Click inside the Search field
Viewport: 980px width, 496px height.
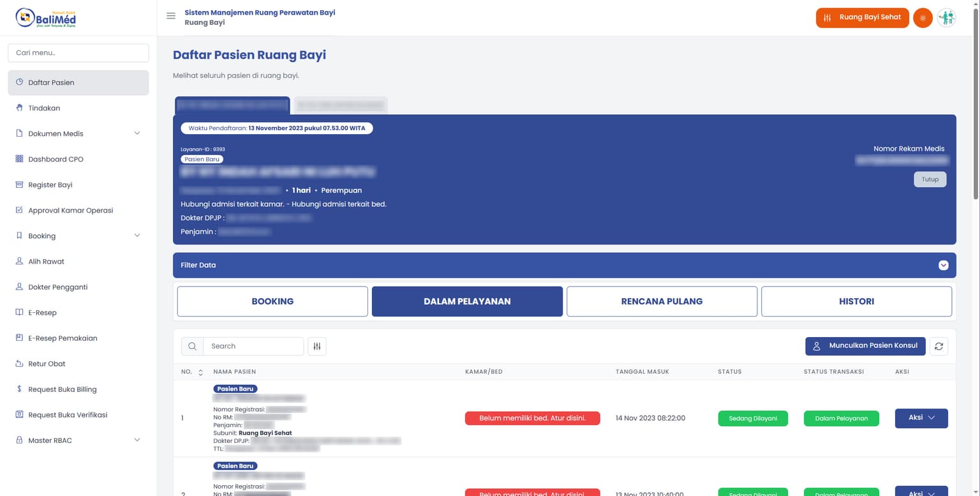(x=253, y=346)
